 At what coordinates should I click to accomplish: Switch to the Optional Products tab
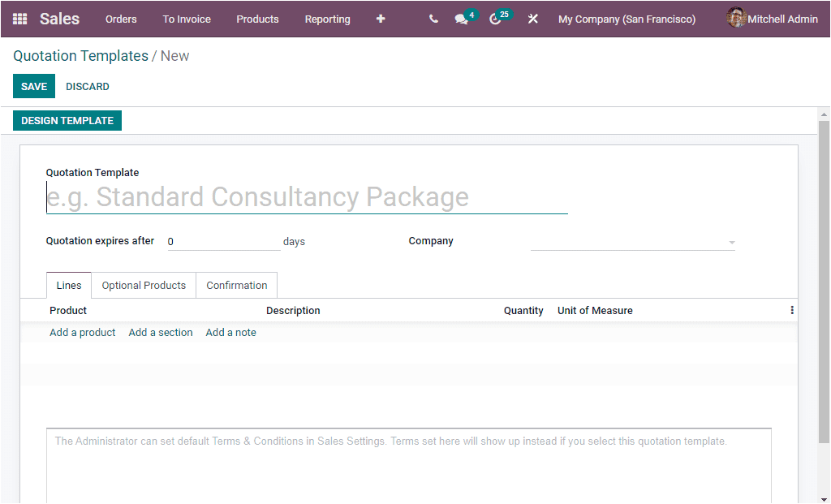[x=144, y=285]
